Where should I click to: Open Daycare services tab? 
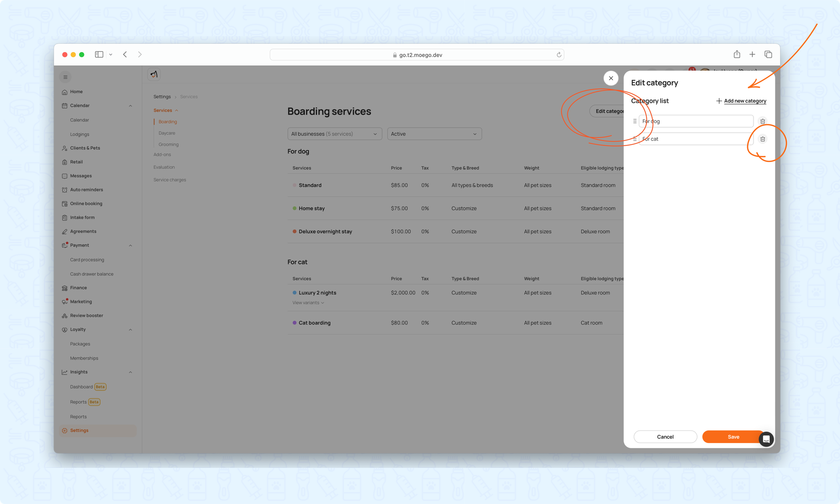(167, 133)
